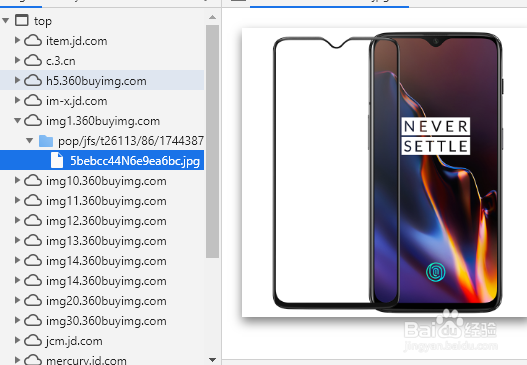This screenshot has height=365, width=527.
Task: Collapse the top frame node
Action: (5, 21)
